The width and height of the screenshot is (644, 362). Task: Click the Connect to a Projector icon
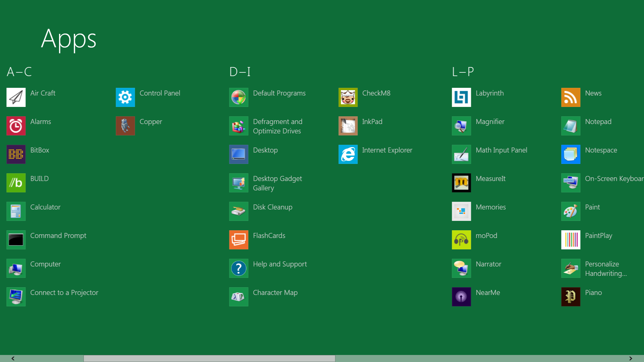point(16,297)
